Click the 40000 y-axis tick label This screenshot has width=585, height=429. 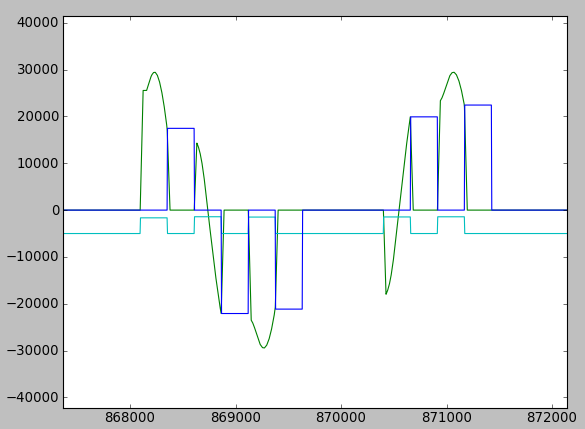click(38, 23)
